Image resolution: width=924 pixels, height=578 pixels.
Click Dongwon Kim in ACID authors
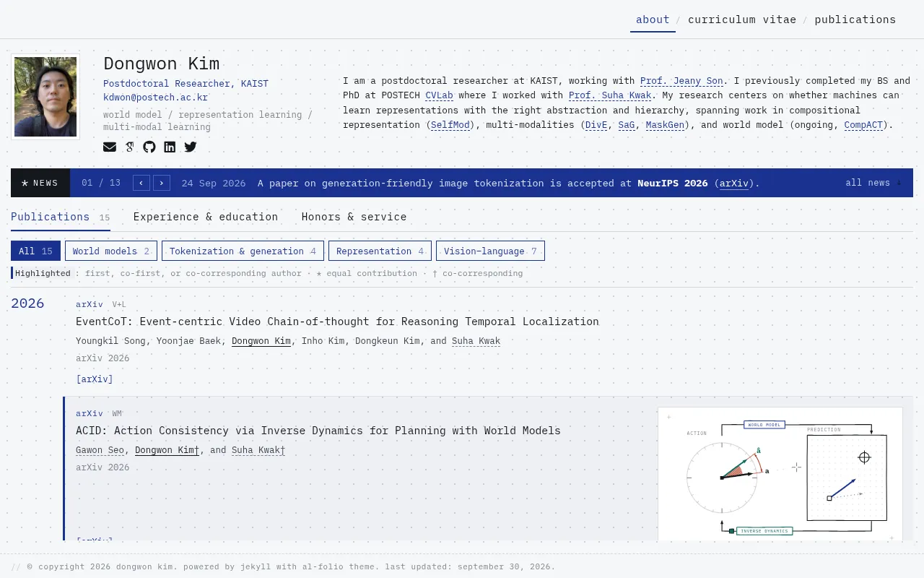167,450
